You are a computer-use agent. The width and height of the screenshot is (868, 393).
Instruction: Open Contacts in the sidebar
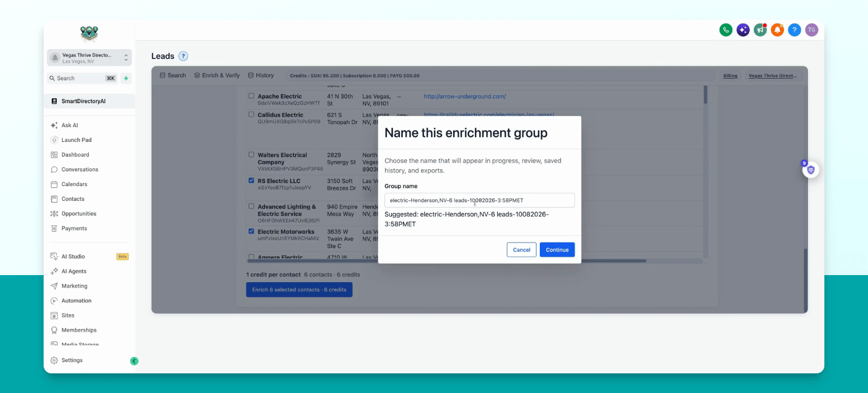tap(73, 199)
